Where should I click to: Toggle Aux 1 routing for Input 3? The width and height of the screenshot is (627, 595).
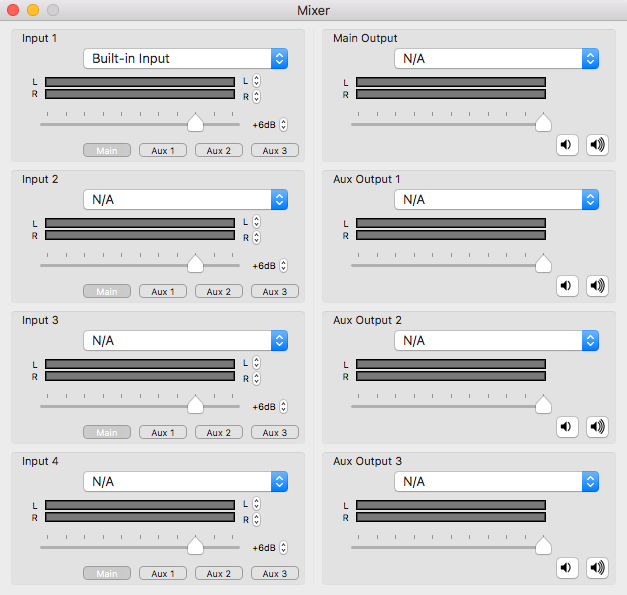coord(163,433)
